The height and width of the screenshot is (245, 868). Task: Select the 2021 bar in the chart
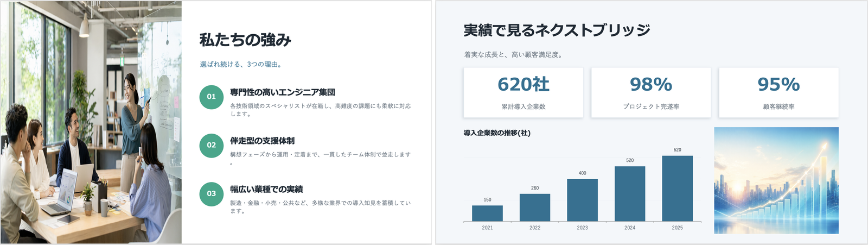click(487, 213)
